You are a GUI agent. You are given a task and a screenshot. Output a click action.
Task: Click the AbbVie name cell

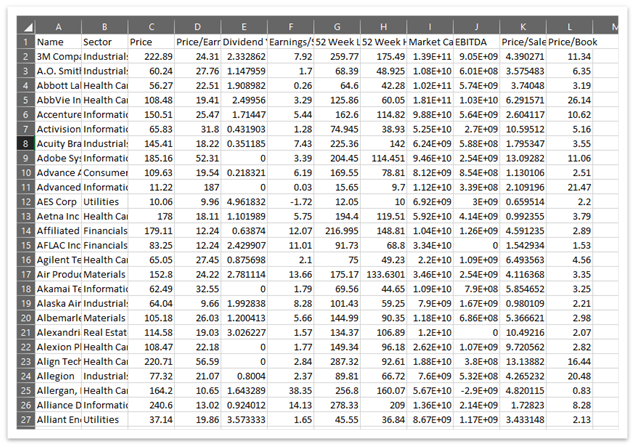[x=58, y=100]
